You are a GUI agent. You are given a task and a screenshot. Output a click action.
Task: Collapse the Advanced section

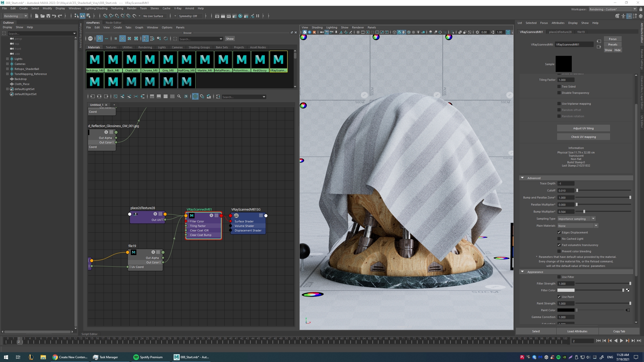point(522,178)
